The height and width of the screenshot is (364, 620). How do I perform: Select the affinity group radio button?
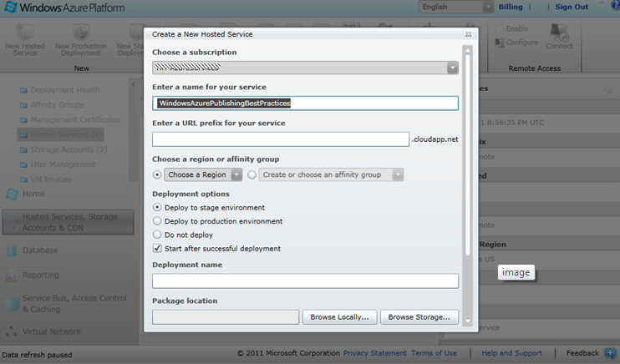pyautogui.click(x=252, y=174)
